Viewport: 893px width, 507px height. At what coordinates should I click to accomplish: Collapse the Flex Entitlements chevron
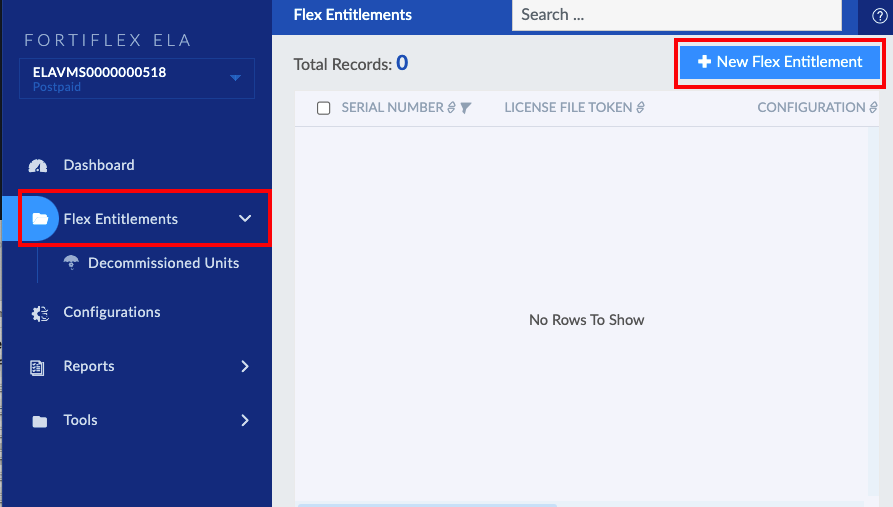[245, 219]
